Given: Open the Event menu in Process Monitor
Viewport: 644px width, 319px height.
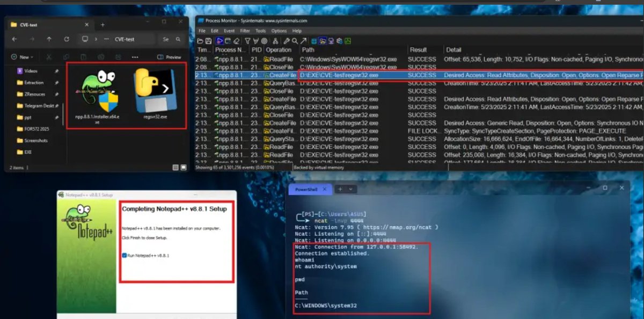Looking at the screenshot, I should (x=229, y=31).
